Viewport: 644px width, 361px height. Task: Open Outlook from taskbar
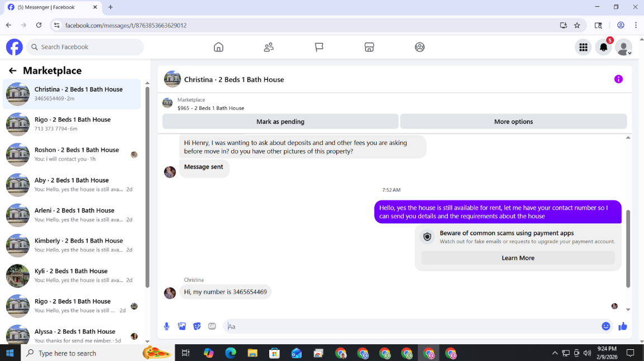point(296,353)
